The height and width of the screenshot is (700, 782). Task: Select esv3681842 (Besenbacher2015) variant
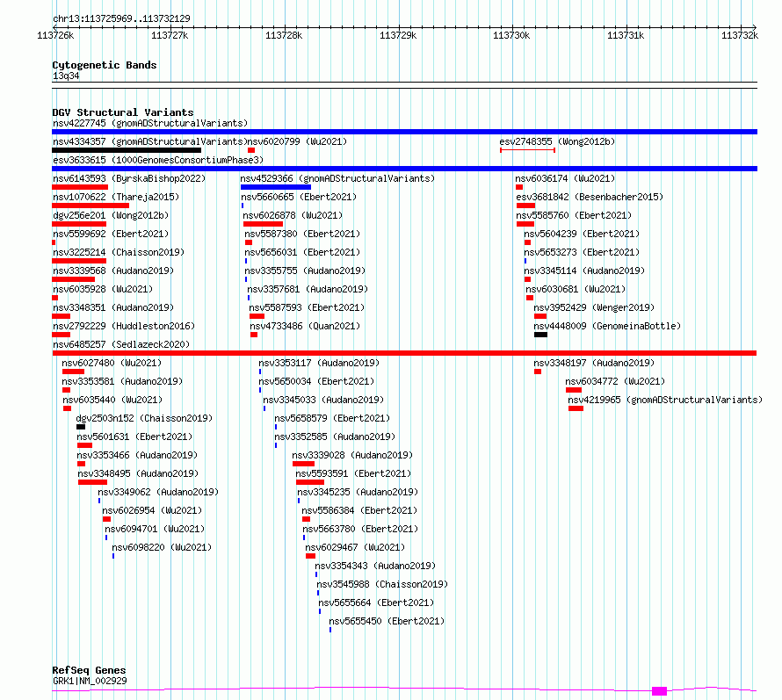(x=590, y=197)
